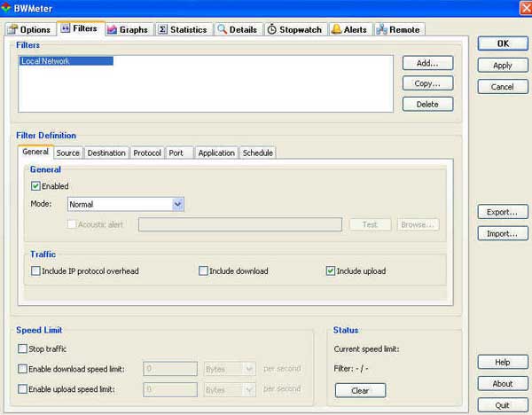The height and width of the screenshot is (415, 532).
Task: Open the Source filter tab
Action: point(68,153)
